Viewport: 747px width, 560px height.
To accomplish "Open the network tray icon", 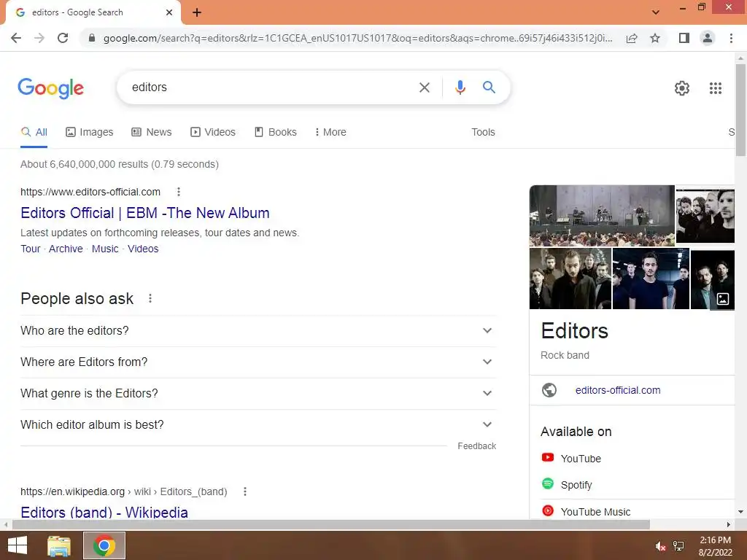I will coord(678,545).
